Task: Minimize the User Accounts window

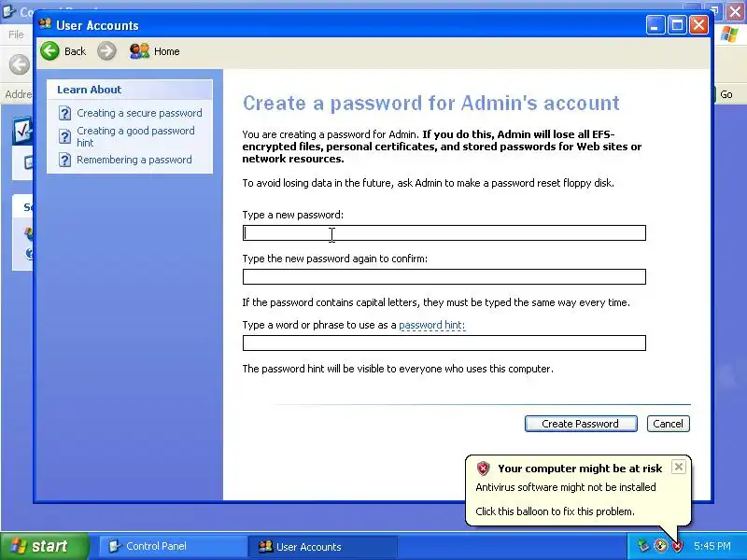Action: [655, 25]
